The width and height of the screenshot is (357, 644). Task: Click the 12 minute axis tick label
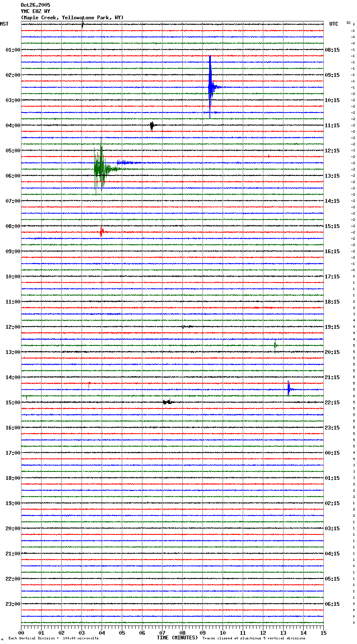point(263,633)
